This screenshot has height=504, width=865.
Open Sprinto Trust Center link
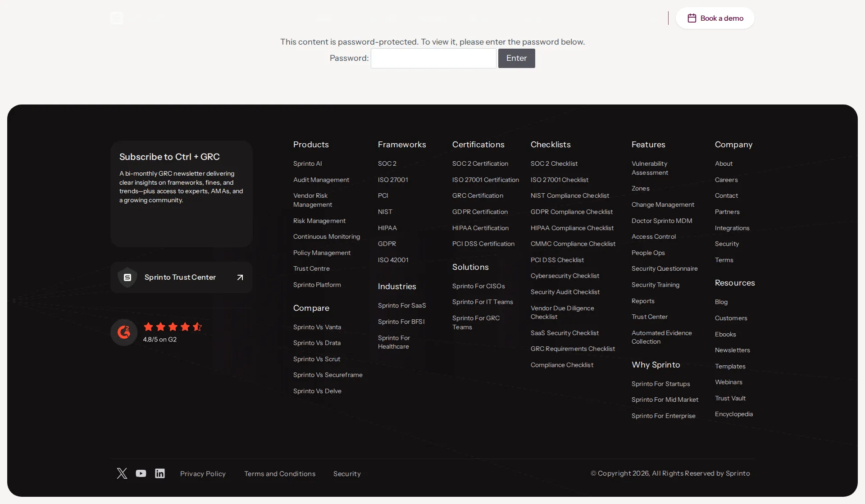pos(181,277)
